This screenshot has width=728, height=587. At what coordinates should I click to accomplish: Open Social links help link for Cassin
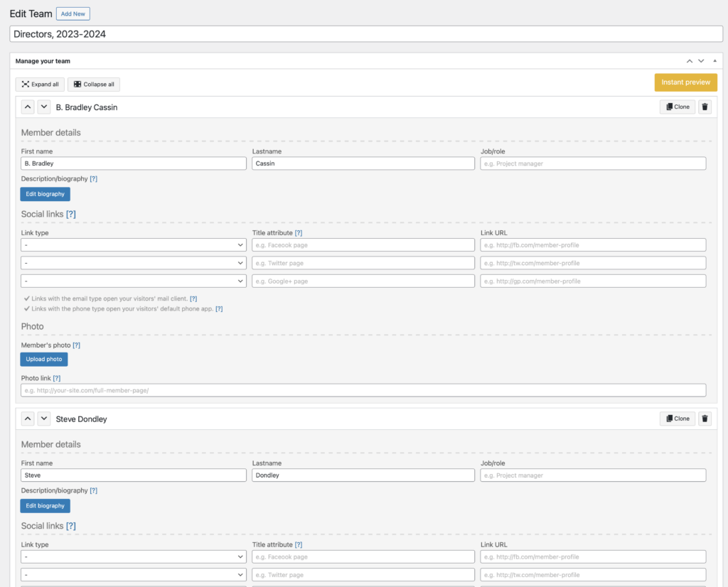pos(71,214)
